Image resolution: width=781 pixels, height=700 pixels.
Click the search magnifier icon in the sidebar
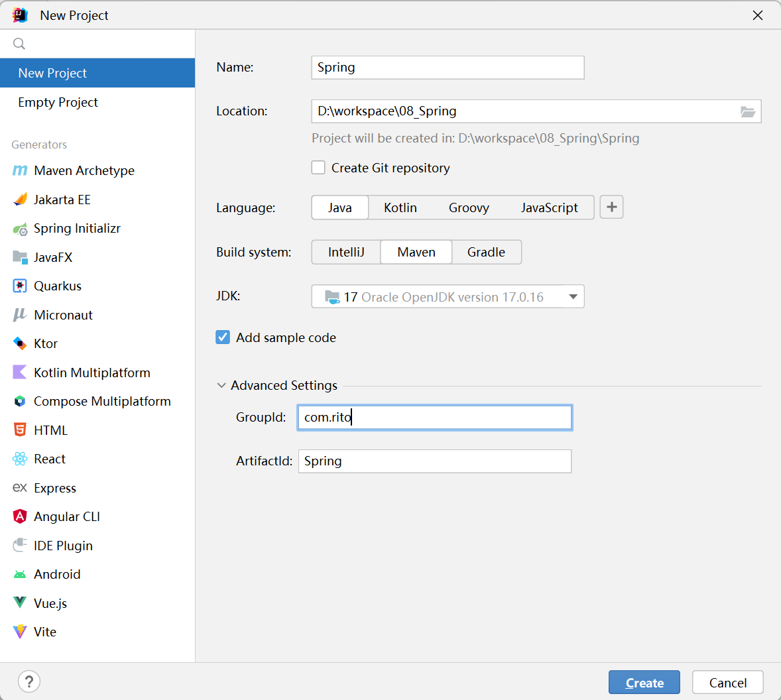coord(19,44)
